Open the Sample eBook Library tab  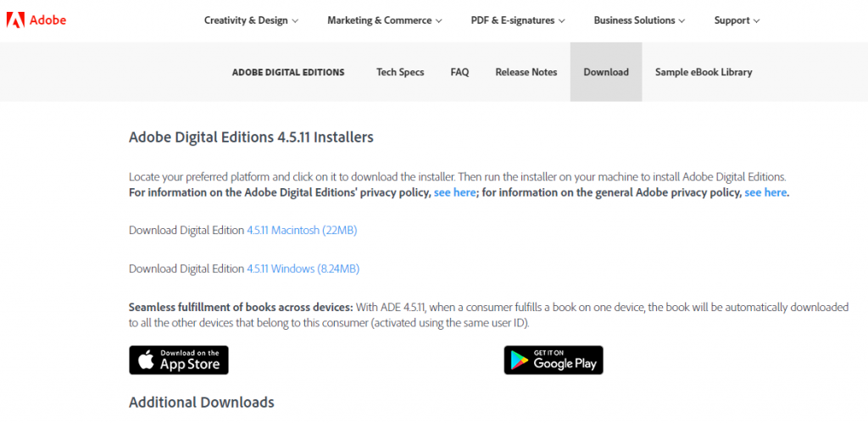pos(704,72)
